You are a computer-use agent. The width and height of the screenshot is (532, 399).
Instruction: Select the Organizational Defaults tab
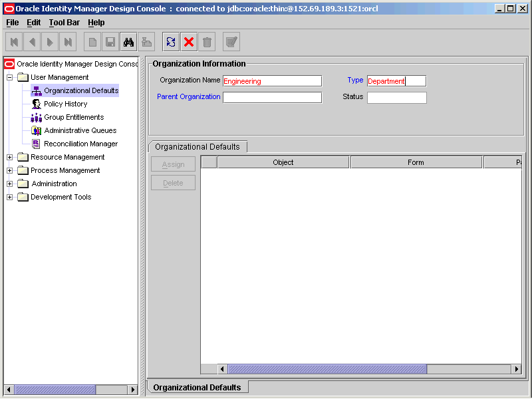tap(198, 146)
